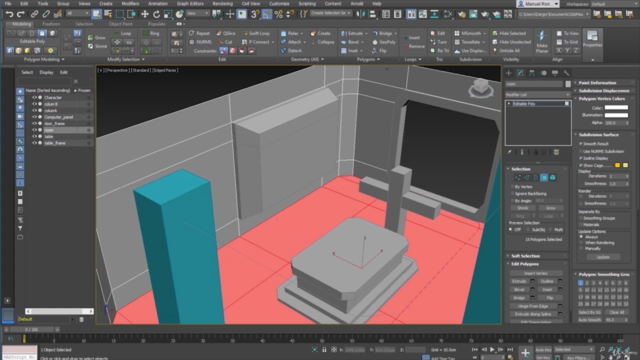Expand the Modify Selection ribbon panel
Screen dimensions: 640x360
point(125,60)
